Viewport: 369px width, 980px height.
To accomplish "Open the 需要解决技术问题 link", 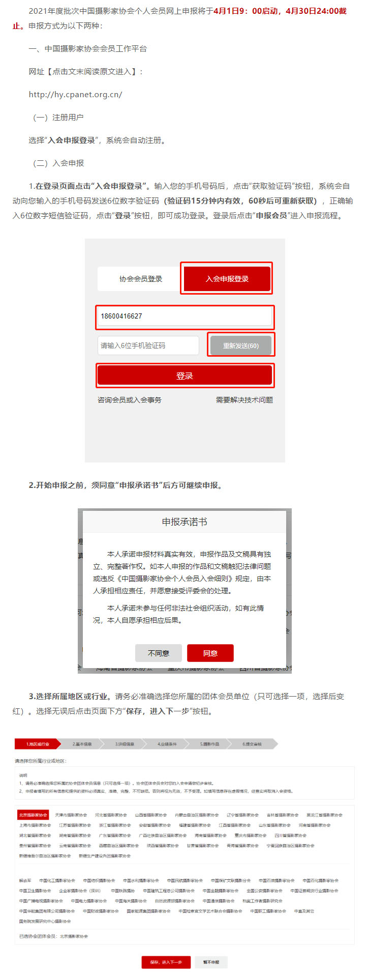I will click(x=244, y=400).
